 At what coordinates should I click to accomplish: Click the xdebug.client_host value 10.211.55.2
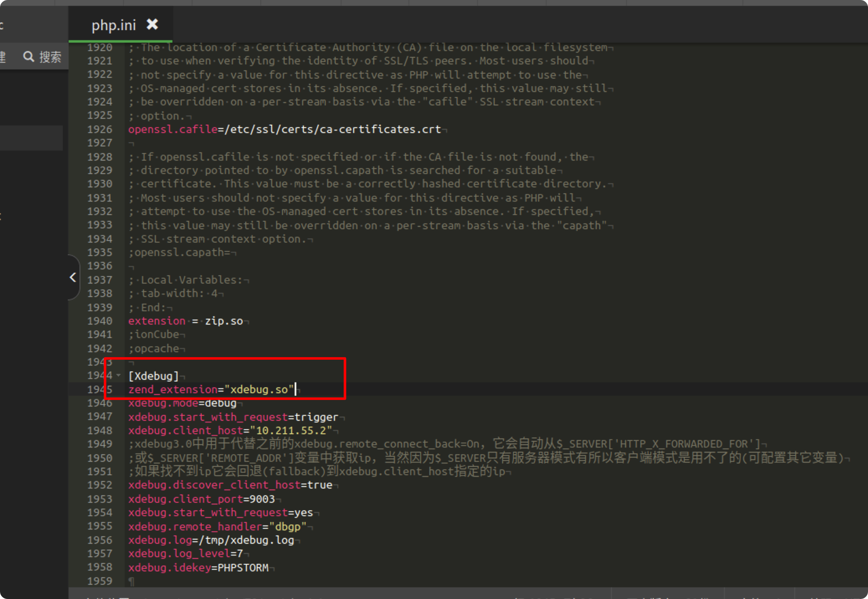291,430
